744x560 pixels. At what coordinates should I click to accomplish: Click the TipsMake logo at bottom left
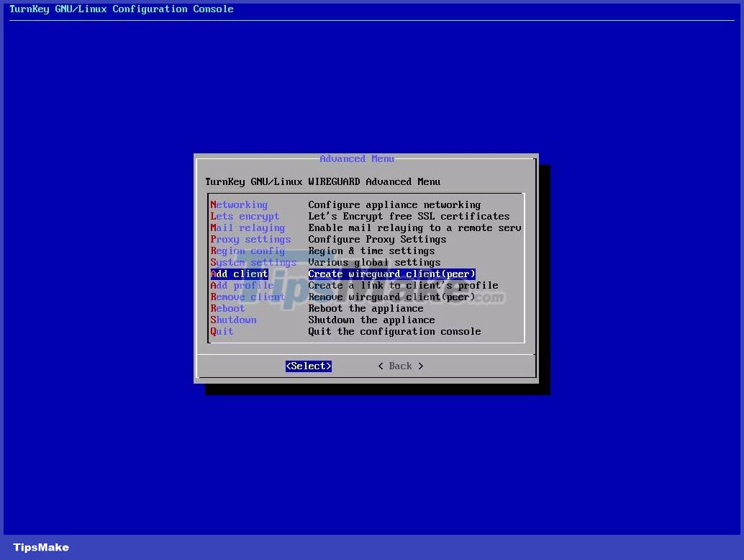[x=40, y=547]
